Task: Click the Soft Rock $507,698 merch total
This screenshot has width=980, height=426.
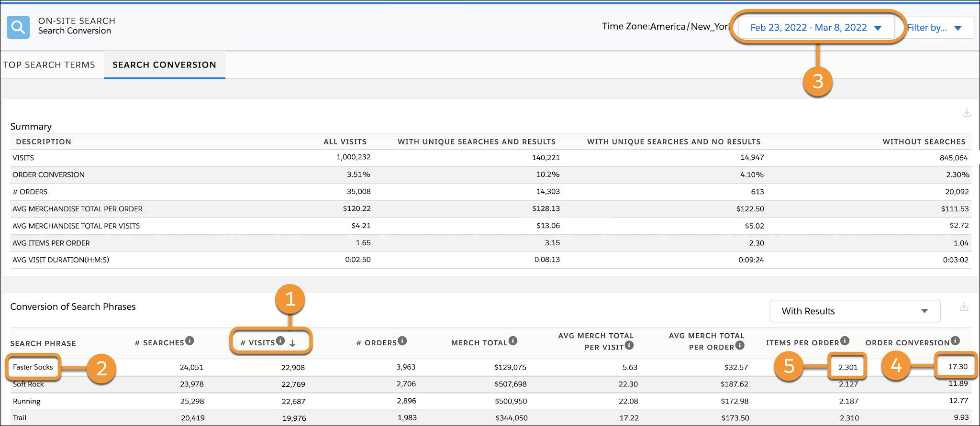Action: (x=510, y=384)
